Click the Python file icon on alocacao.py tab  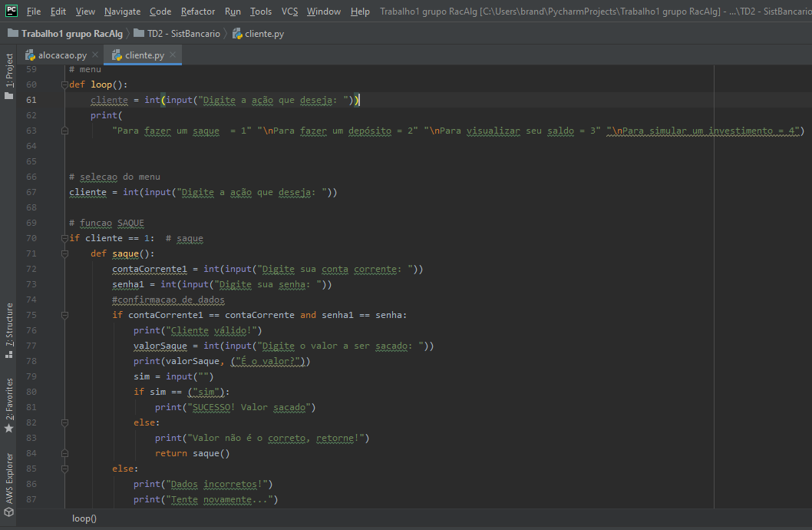(30, 55)
